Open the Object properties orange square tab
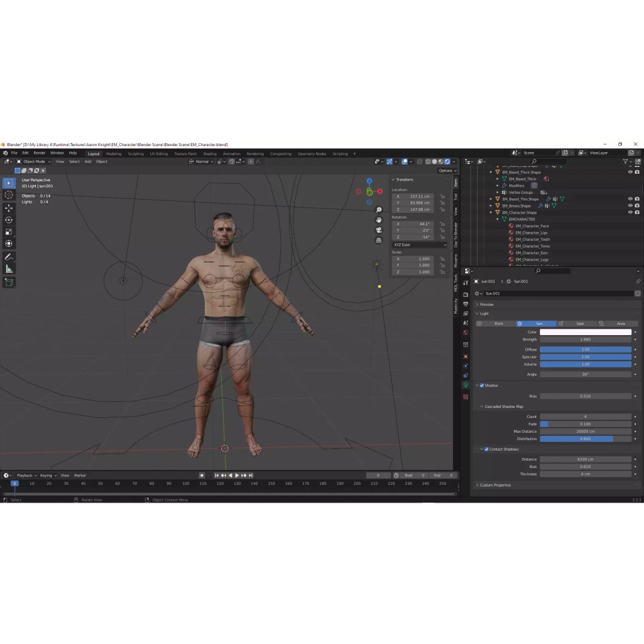The height and width of the screenshot is (644, 644). point(466,357)
